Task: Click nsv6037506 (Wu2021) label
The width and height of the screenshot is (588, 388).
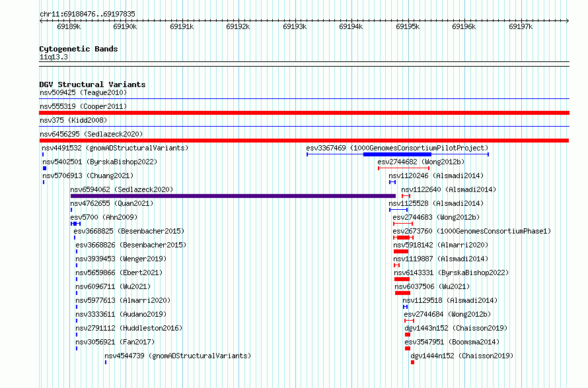Action: coord(432,286)
